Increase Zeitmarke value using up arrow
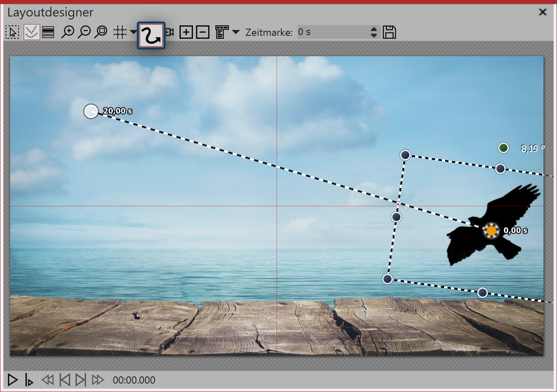The width and height of the screenshot is (557, 392). [373, 29]
